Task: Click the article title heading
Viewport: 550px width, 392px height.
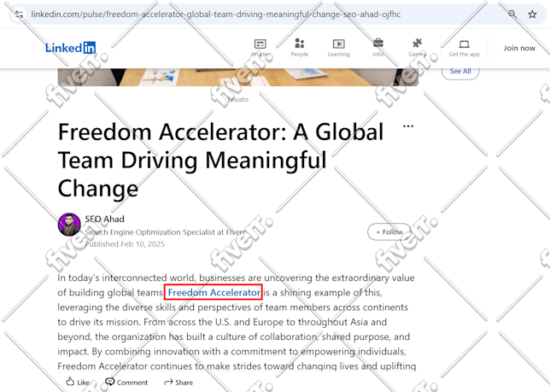Action: point(220,161)
